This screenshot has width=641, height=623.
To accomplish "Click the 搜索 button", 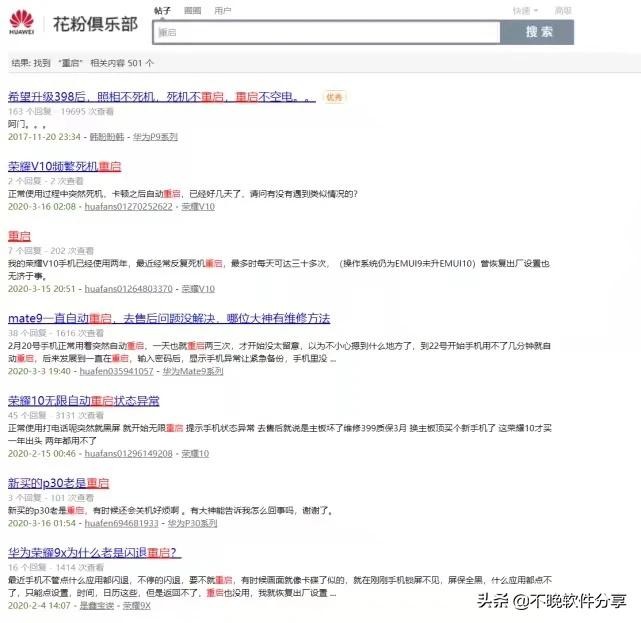I will 538,32.
